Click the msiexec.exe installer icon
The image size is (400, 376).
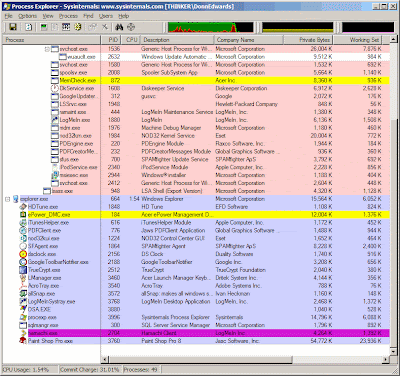[x=55, y=175]
